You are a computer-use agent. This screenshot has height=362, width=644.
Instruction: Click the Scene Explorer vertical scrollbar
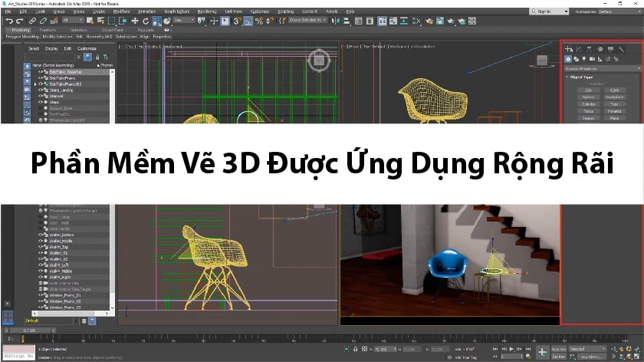[112, 190]
